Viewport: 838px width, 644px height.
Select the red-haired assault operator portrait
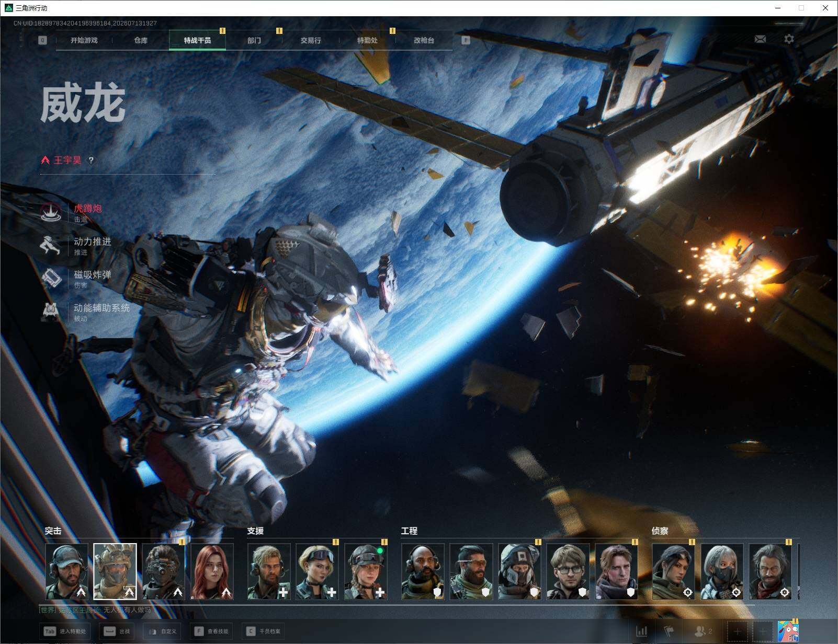click(x=212, y=571)
